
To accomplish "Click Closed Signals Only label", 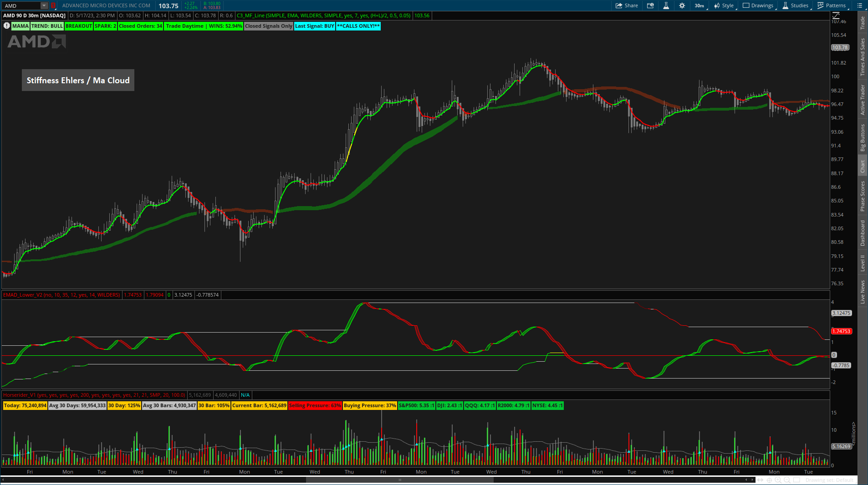I will 269,26.
